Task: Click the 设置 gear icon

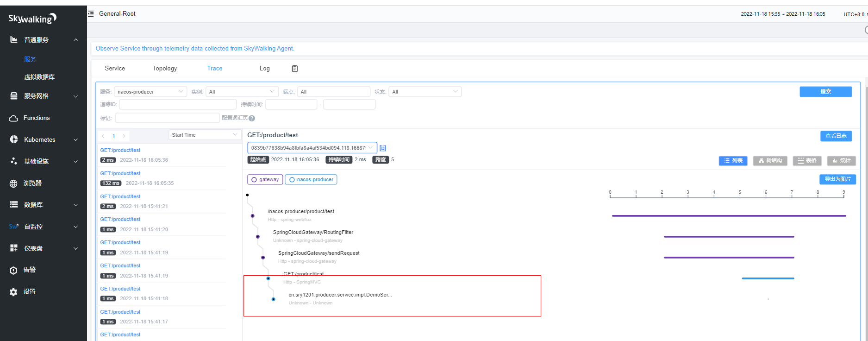Action: pos(14,292)
